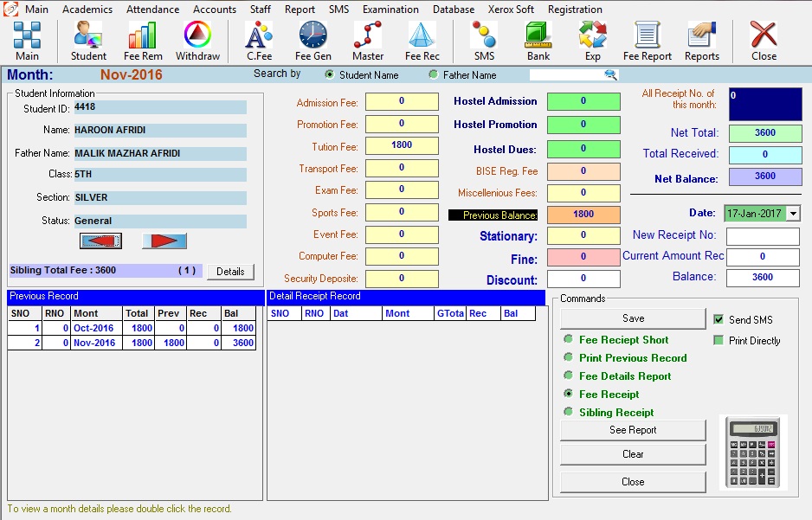Click the All Receipt No box

click(x=765, y=104)
